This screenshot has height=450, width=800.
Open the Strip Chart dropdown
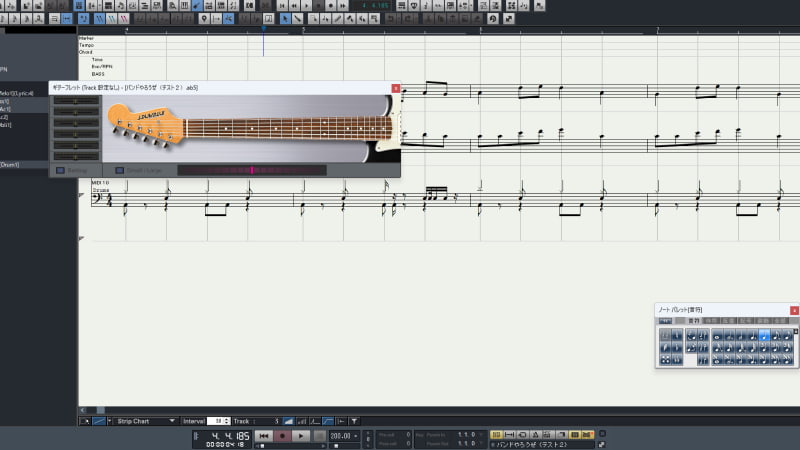144,421
